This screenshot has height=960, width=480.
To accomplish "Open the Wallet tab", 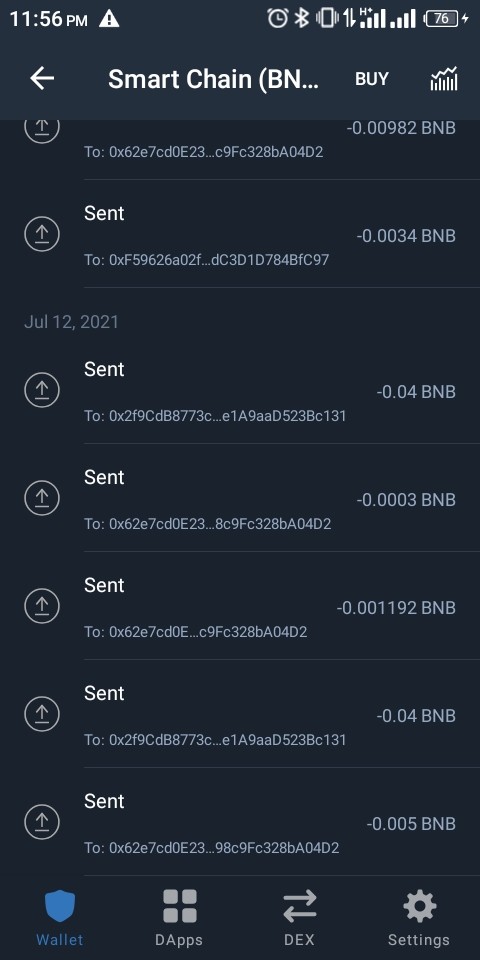I will 59,918.
